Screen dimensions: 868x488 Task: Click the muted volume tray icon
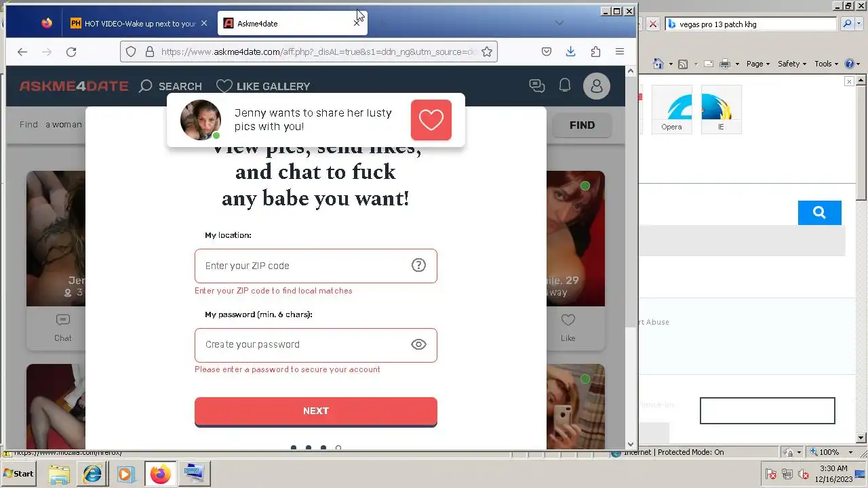pyautogui.click(x=803, y=474)
